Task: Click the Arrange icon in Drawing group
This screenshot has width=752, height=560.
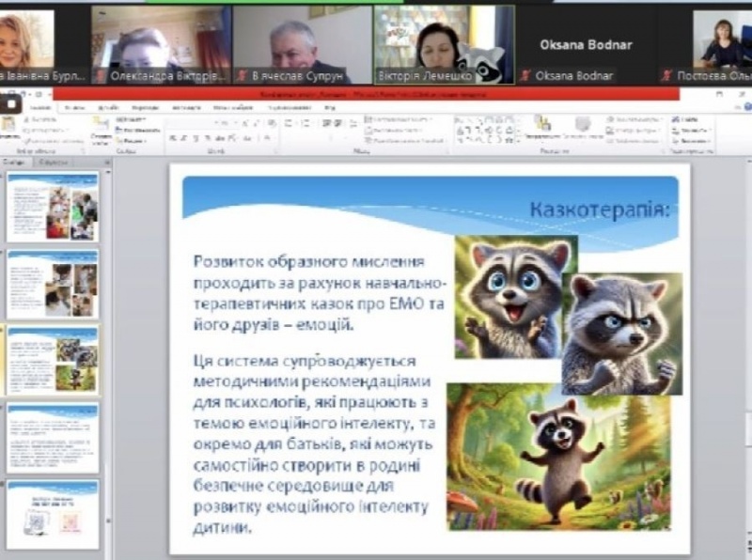Action: click(542, 128)
